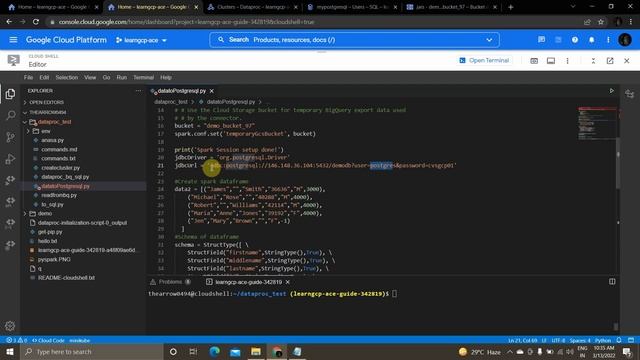Open Cloud notifications bell
Viewport: 640px width, 360px height.
click(591, 40)
